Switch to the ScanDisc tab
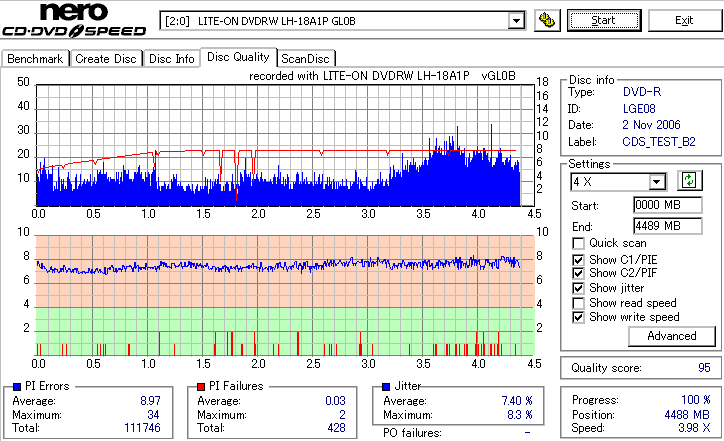Image resolution: width=724 pixels, height=441 pixels. click(305, 59)
